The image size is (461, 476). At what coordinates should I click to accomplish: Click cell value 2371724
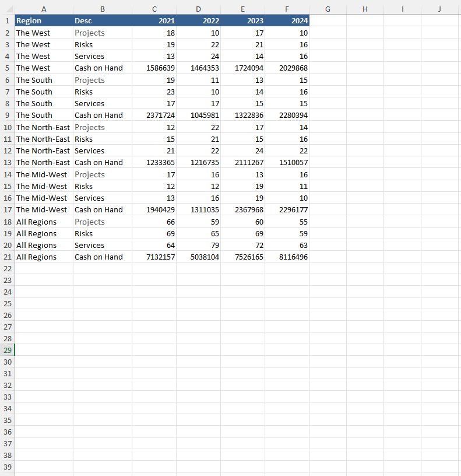[154, 116]
